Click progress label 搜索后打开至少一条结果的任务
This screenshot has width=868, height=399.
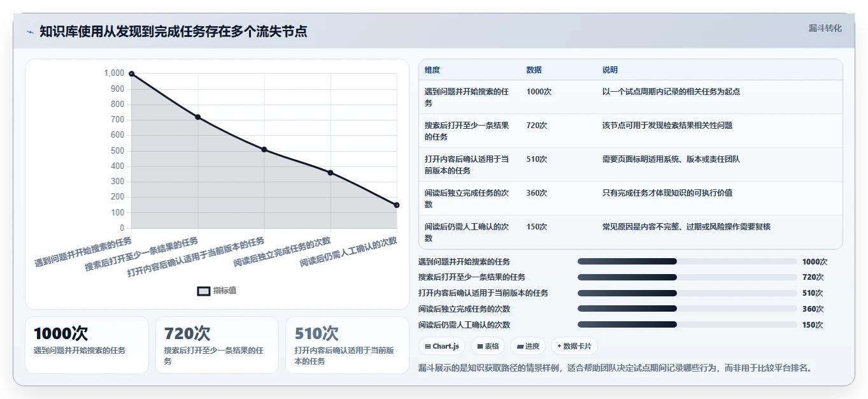pyautogui.click(x=472, y=277)
